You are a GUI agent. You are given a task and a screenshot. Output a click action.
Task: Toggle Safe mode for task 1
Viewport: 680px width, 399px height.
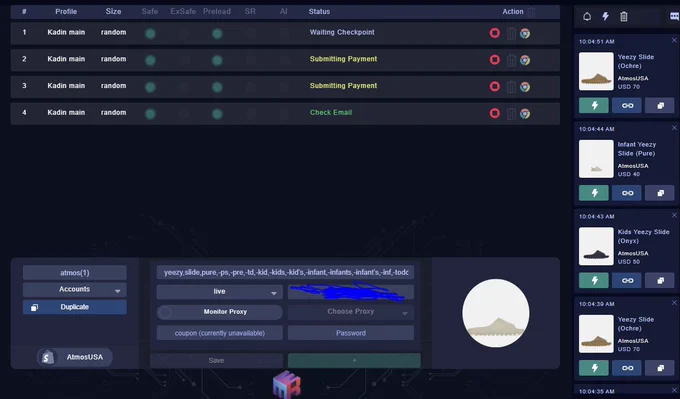click(x=150, y=33)
